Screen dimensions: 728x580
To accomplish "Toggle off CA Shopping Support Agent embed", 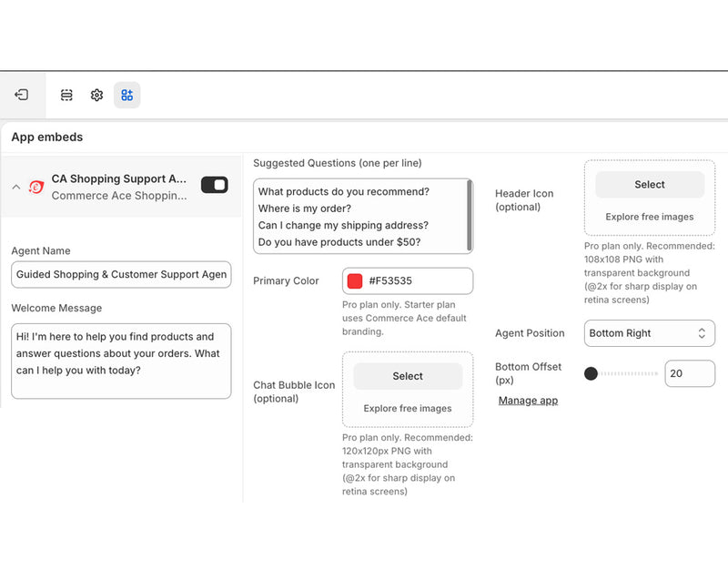I will pos(215,185).
